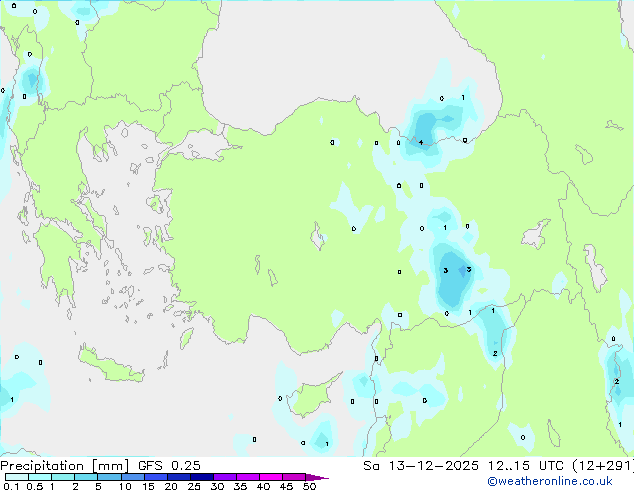This screenshot has width=634, height=490.
Task: Select the 2–5 mm legend swatch
Action: point(86,477)
